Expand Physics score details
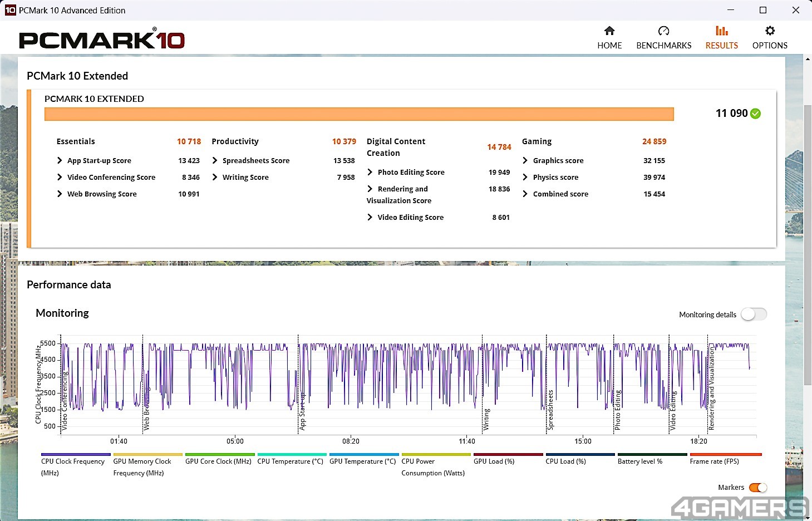 (525, 177)
